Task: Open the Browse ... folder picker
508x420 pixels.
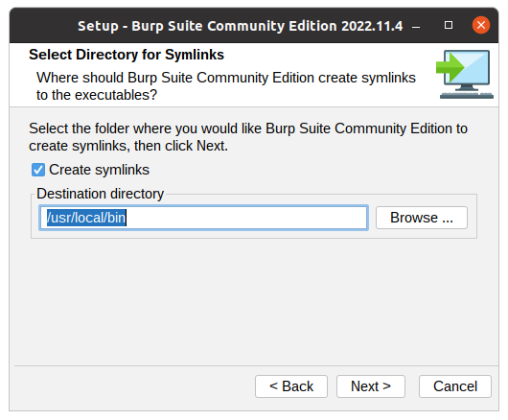Action: (422, 218)
